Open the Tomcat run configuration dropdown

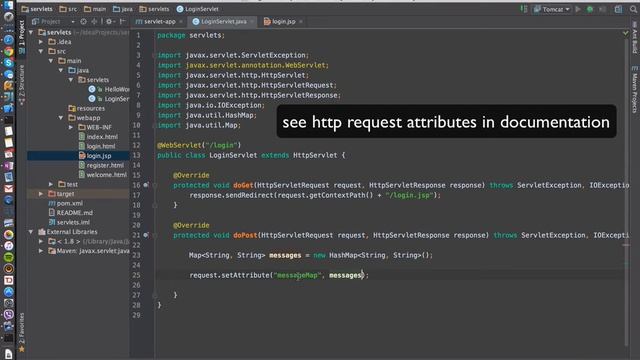click(x=552, y=9)
